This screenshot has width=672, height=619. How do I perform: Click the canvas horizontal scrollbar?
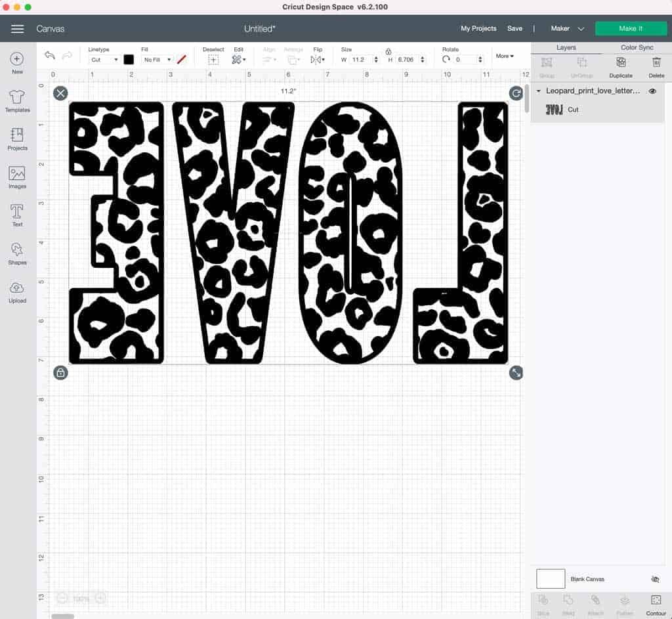pyautogui.click(x=62, y=616)
